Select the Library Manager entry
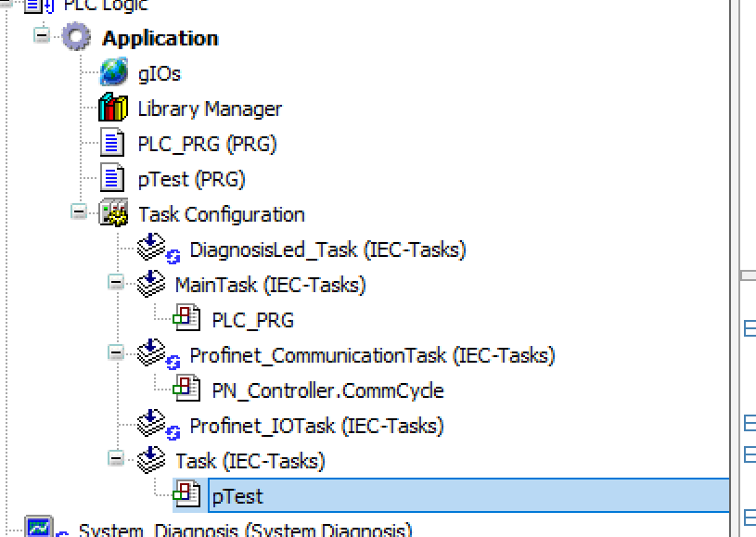Viewport: 756px width, 537px height. click(x=210, y=109)
